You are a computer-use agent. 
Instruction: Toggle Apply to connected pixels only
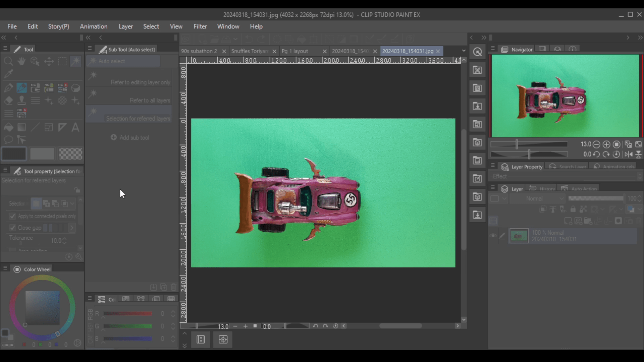(x=12, y=216)
